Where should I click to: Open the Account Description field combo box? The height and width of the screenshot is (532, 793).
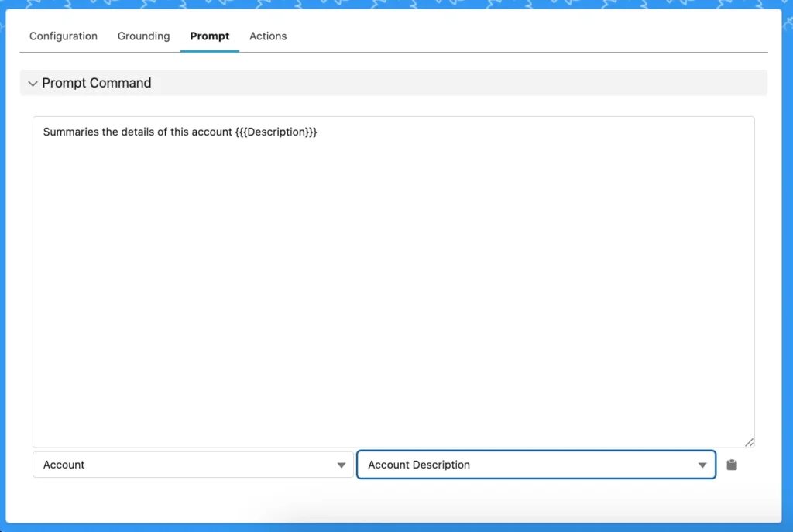pos(536,465)
